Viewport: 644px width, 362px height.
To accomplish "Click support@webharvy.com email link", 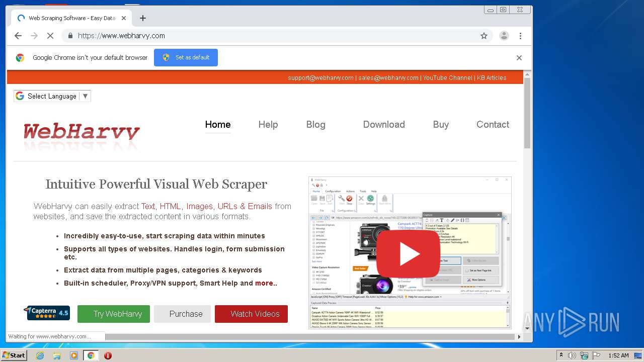I will click(x=320, y=78).
